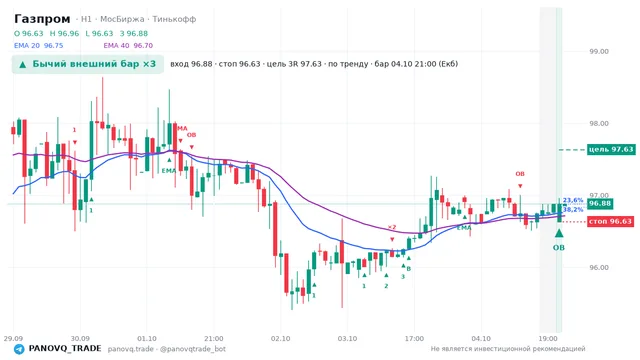This screenshot has height=360, width=640.
Task: Click the Telegram logo beside PANOVQ_TRADE
Action: [x=19, y=349]
